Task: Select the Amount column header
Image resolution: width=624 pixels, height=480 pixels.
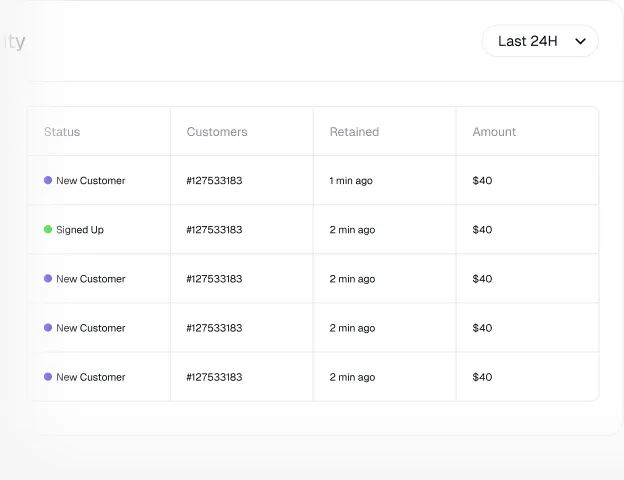Action: coord(494,132)
